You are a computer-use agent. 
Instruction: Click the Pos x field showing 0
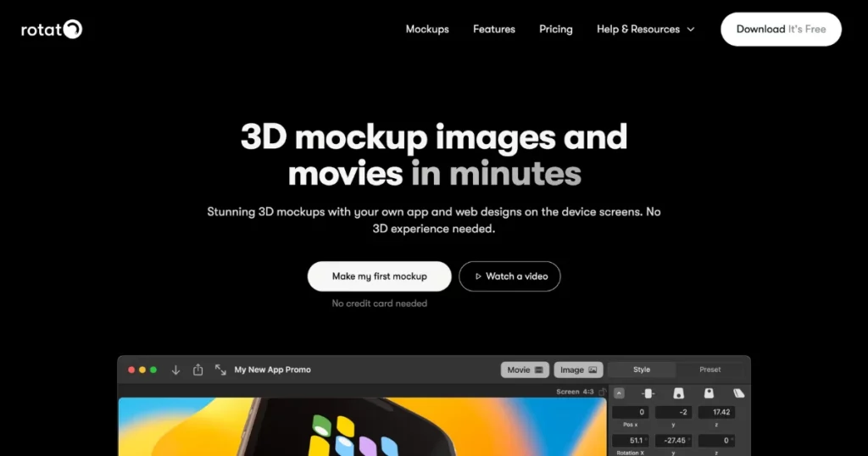[x=630, y=412]
